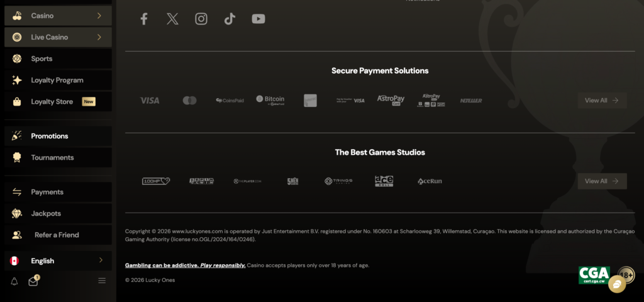Click the Japan Win studio logo
Image resolution: width=644 pixels, height=302 pixels.
(201, 181)
